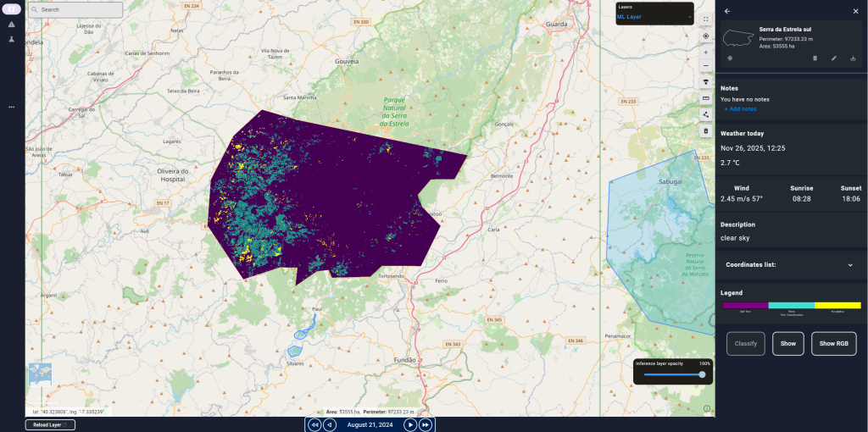Open the more options ellipsis in sidebar
The height and width of the screenshot is (432, 868).
tap(12, 107)
